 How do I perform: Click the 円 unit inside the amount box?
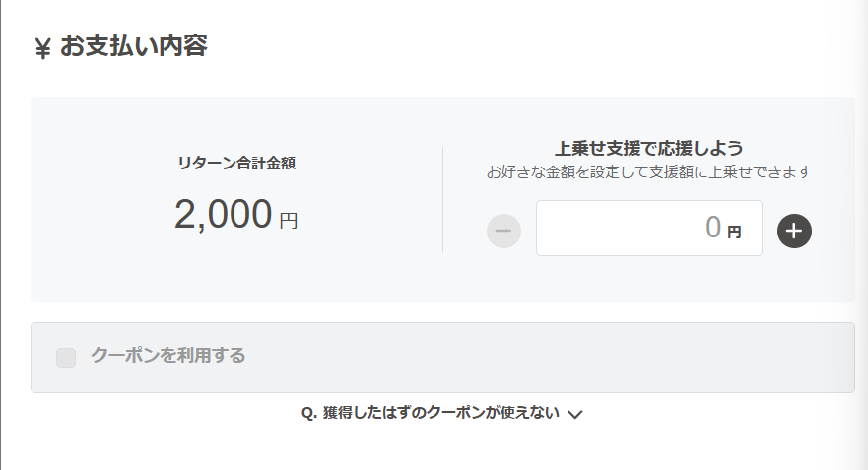(x=734, y=232)
